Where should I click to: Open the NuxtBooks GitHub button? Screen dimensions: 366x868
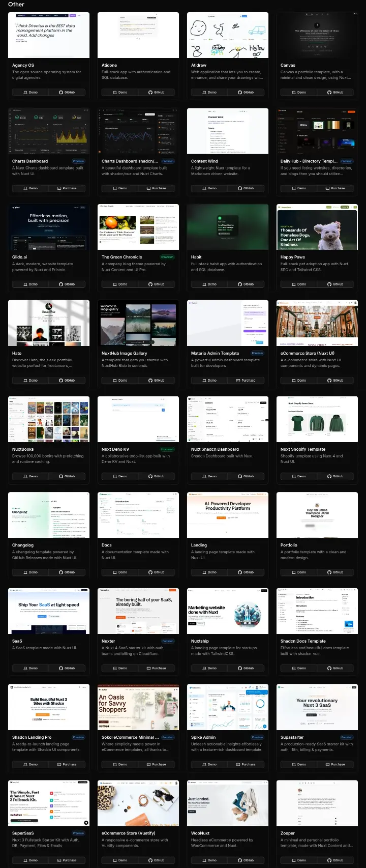(67, 476)
